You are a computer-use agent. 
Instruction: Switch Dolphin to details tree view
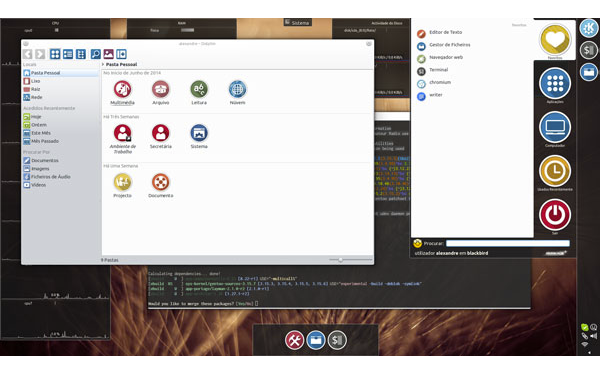tap(81, 54)
